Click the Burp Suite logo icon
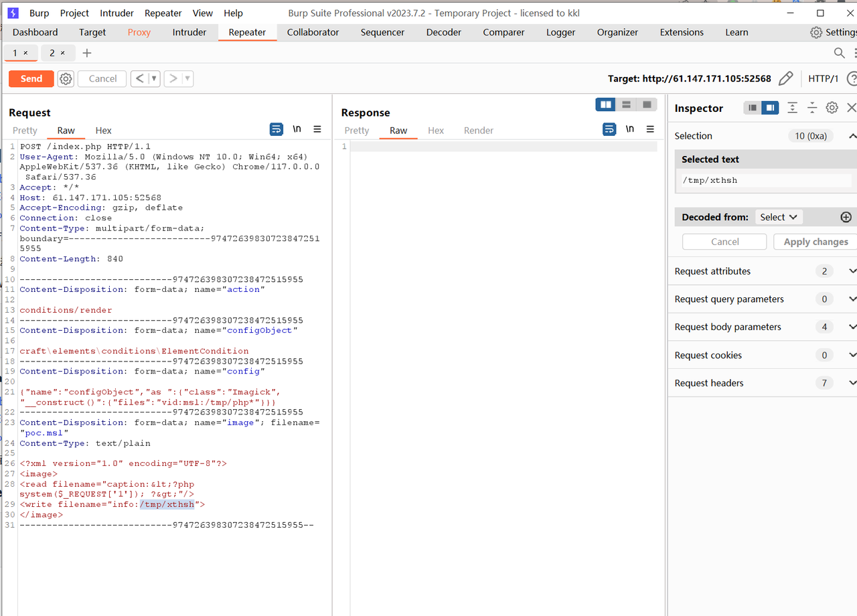Screen dimensions: 857x616 (x=13, y=13)
